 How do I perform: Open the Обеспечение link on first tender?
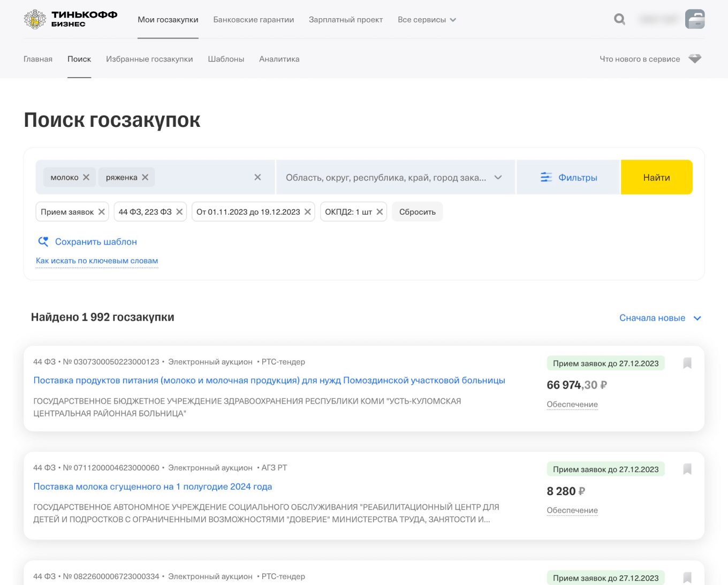pos(572,404)
